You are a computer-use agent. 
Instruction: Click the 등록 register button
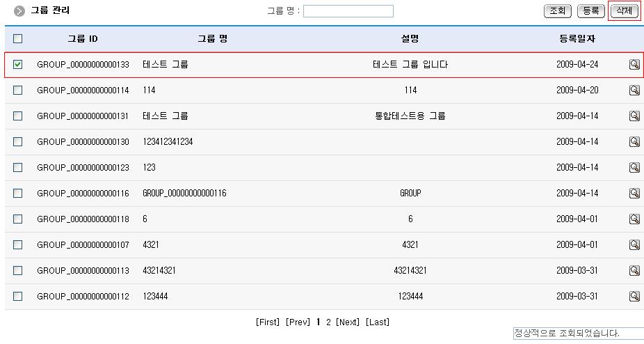coord(590,11)
